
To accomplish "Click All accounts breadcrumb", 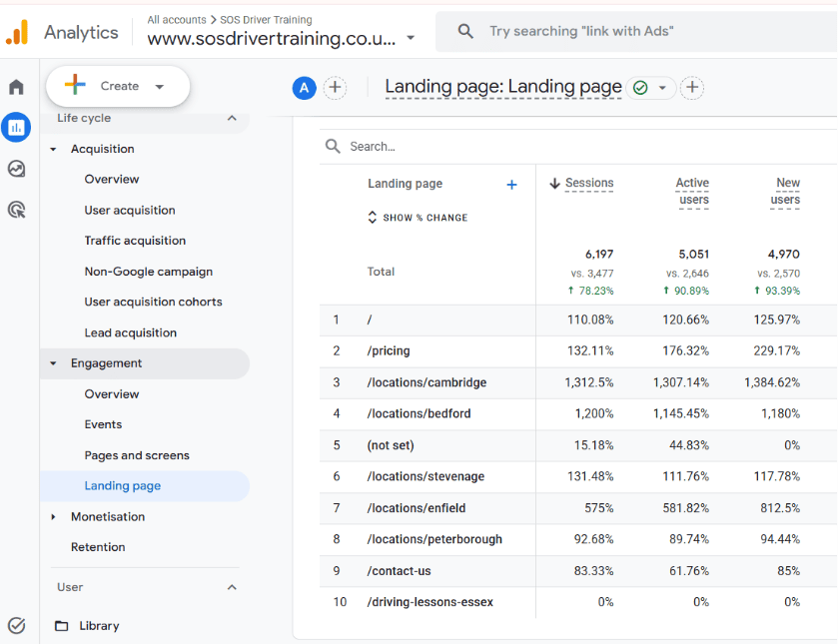I will click(x=177, y=20).
